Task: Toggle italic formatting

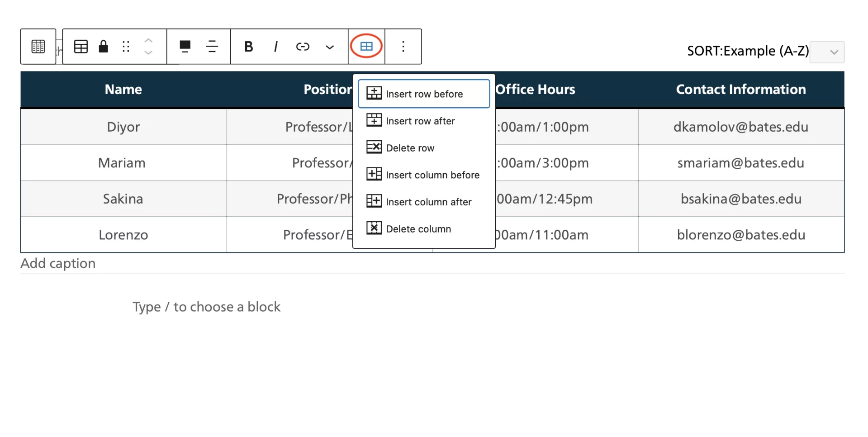Action: point(275,47)
